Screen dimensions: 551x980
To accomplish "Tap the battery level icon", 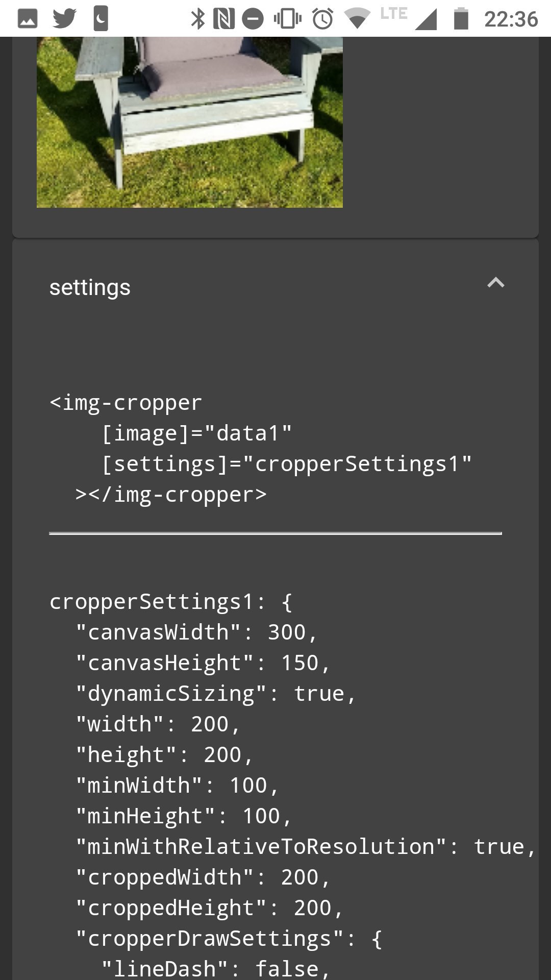I will [461, 19].
